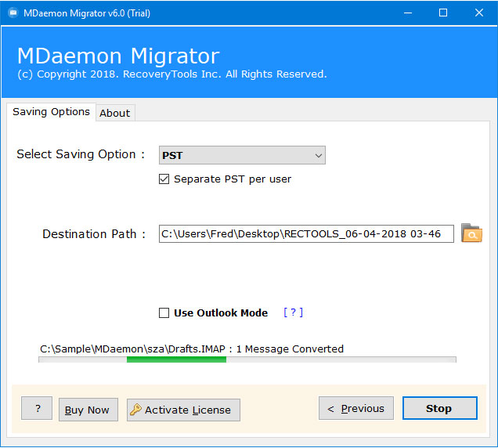Close the MDaemon Migrator window
Screen dimensions: 498x448
pos(479,13)
